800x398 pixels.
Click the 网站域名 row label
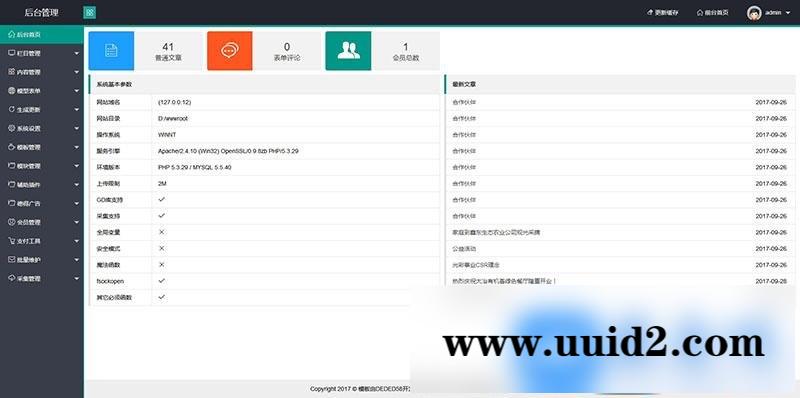(108, 102)
